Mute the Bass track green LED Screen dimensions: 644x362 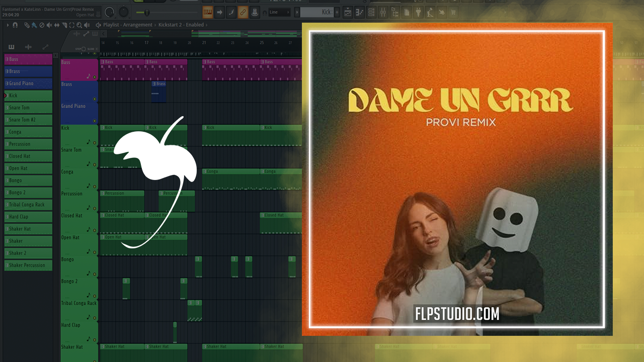pyautogui.click(x=95, y=77)
